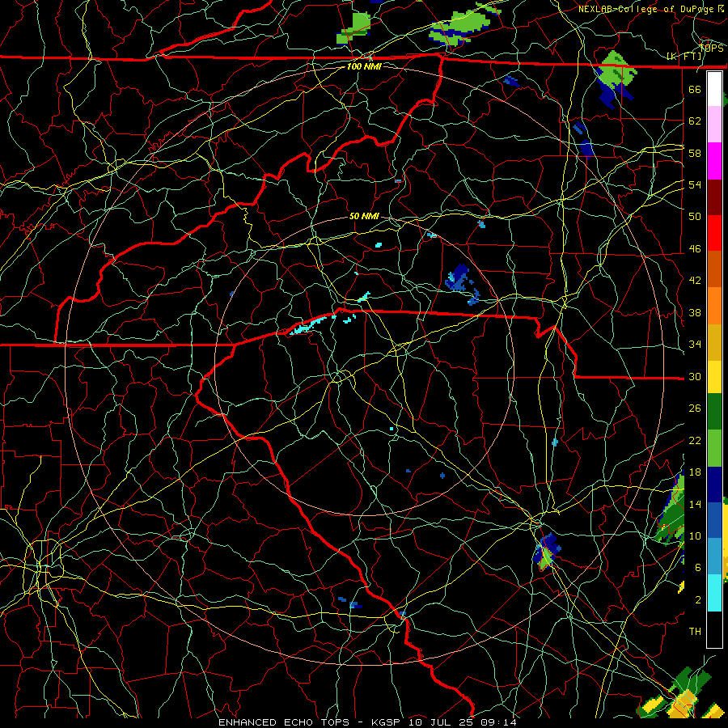This screenshot has width=728, height=728.
Task: Click the bright red 46 kft legend swatch
Action: coord(714,233)
